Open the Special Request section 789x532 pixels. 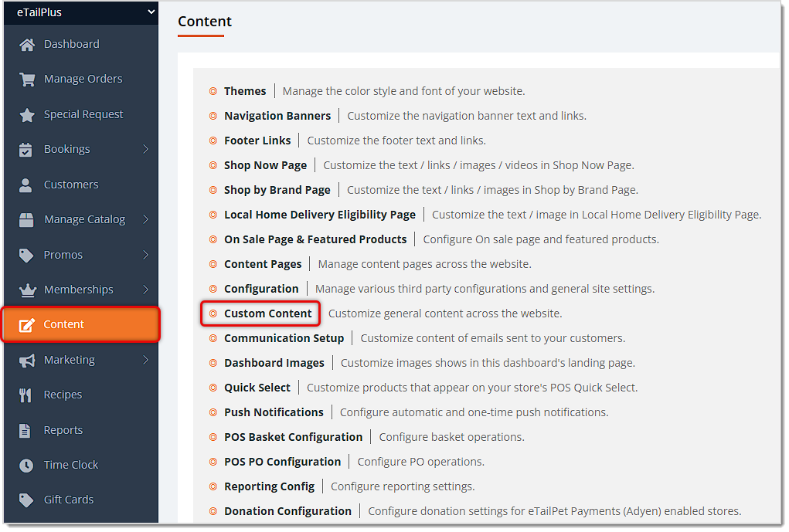pos(83,114)
